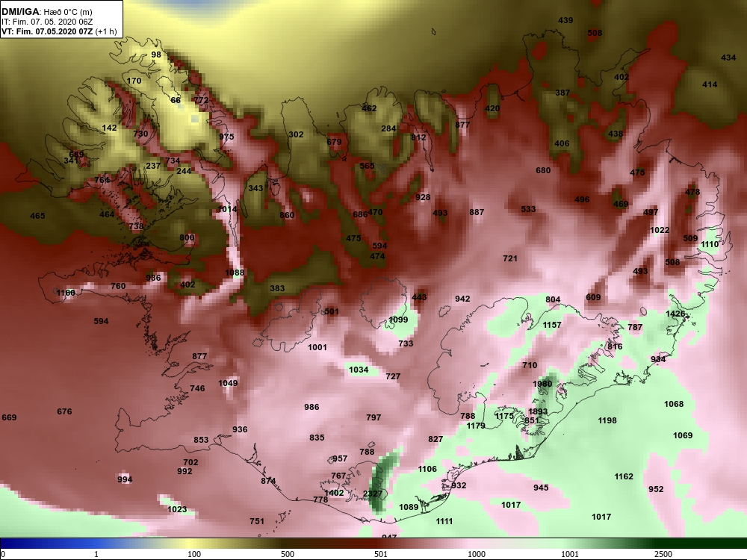
Task: Click the 669 value at the left edge
Action: coord(9,417)
